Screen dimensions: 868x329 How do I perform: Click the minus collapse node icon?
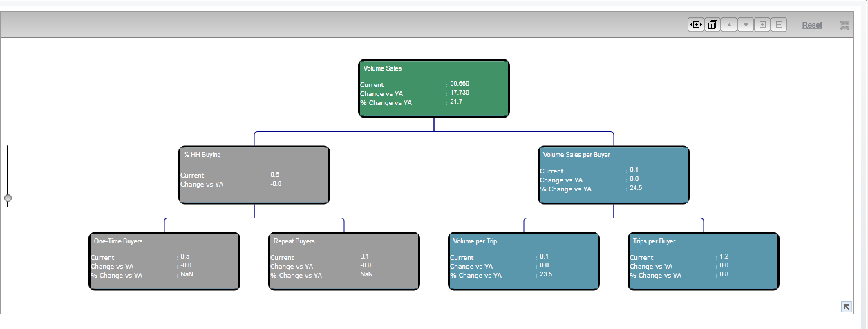click(780, 25)
